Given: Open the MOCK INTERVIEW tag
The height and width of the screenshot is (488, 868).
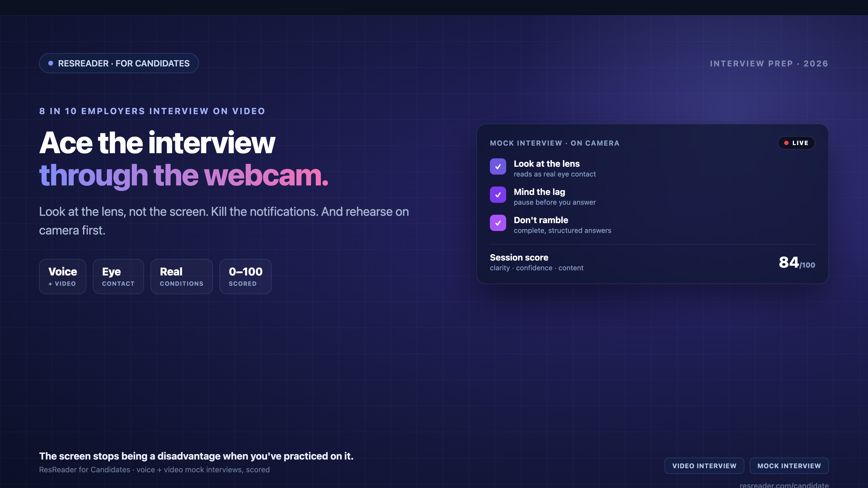Looking at the screenshot, I should [x=789, y=466].
